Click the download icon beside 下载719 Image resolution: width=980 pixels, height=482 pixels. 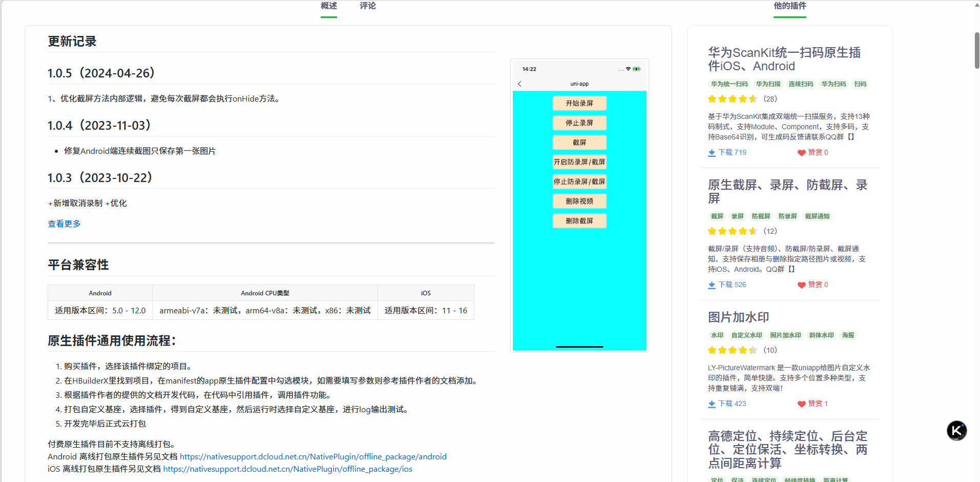coord(712,152)
